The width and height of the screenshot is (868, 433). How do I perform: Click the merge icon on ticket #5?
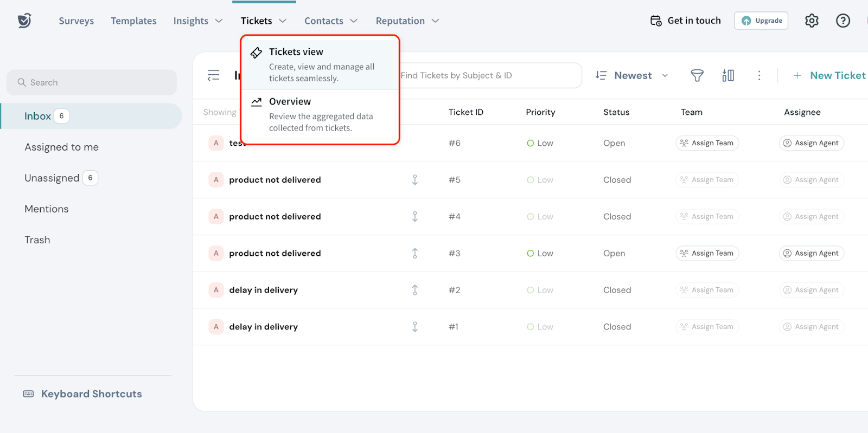415,180
